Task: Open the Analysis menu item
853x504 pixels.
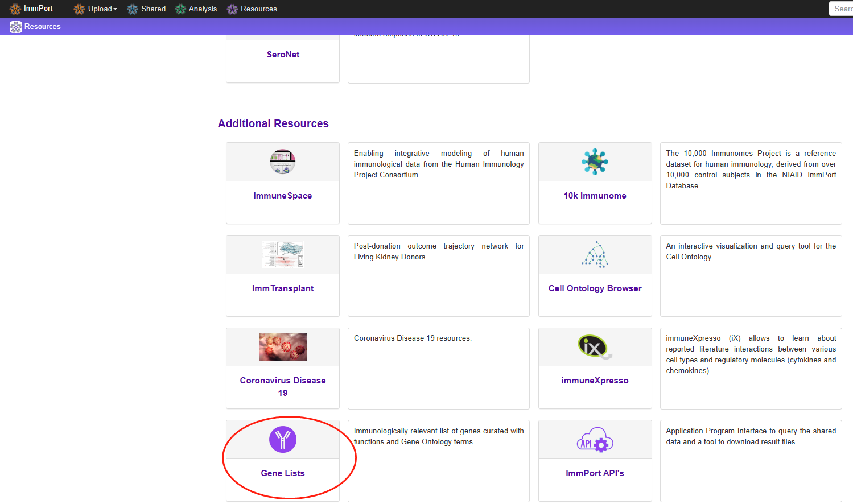Action: (x=203, y=9)
